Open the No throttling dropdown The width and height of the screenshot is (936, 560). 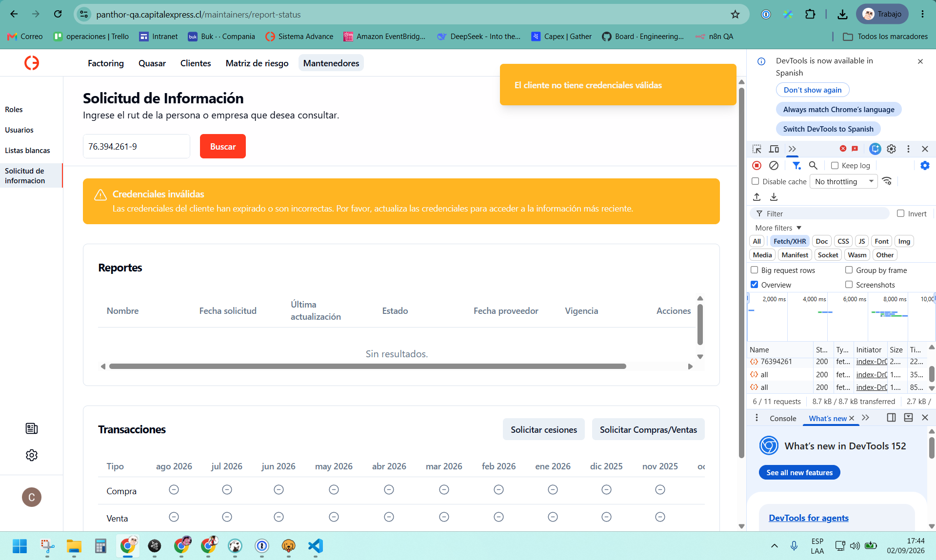844,181
